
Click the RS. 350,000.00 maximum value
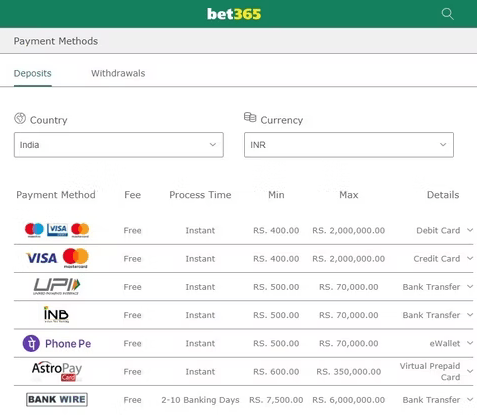[x=349, y=372]
